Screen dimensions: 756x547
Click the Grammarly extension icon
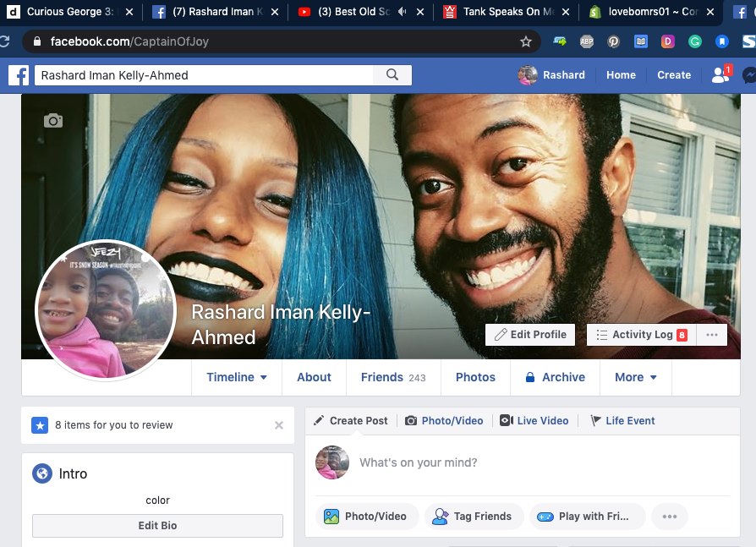pyautogui.click(x=694, y=41)
